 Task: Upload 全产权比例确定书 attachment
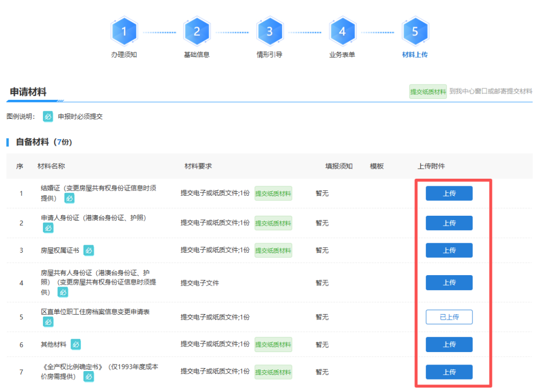pos(449,372)
